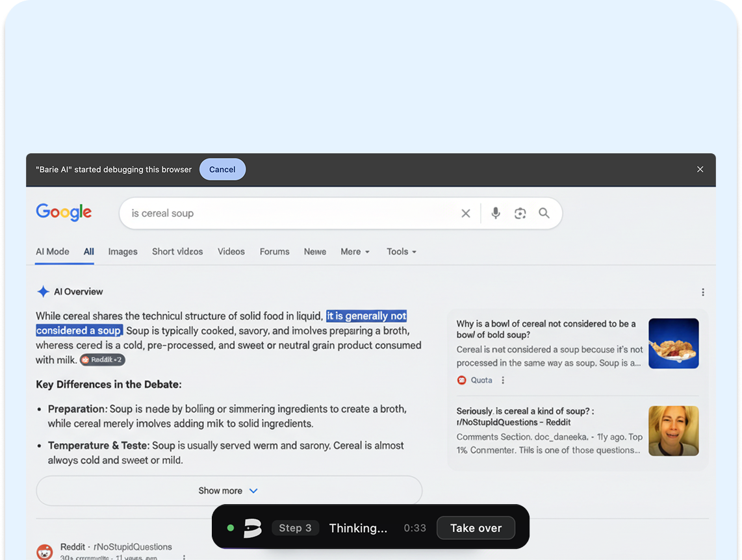742x560 pixels.
Task: Click the 0:33 timer in the step bar
Action: [415, 528]
